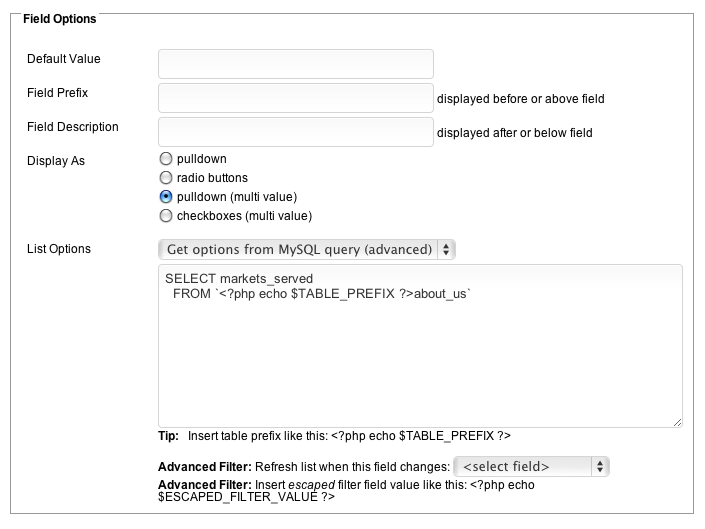Open the List Options source dropdown
The width and height of the screenshot is (705, 529).
click(307, 249)
